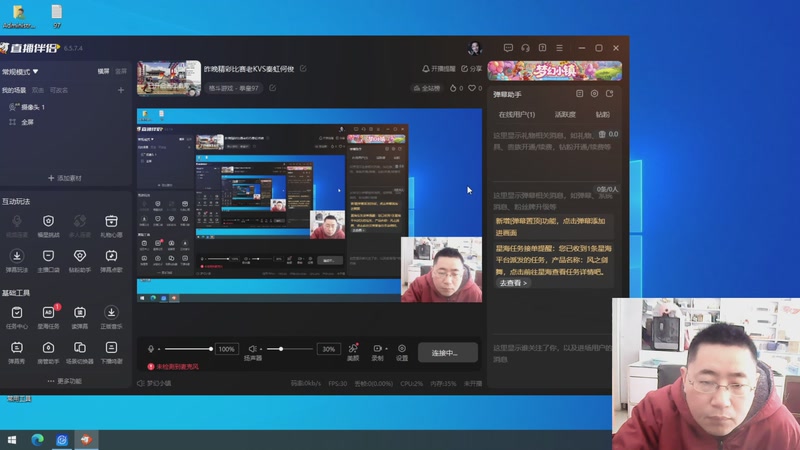This screenshot has height=450, width=800.
Task: Click the 分享 share button
Action: 471,68
